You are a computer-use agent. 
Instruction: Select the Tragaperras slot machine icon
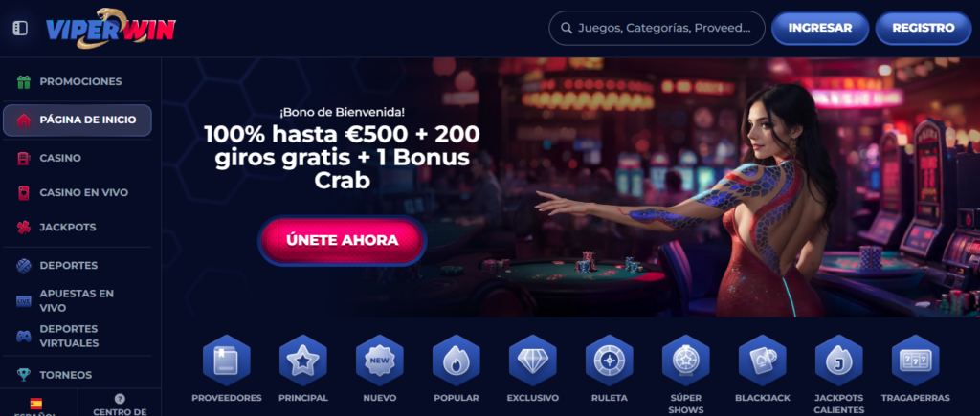coord(916,361)
